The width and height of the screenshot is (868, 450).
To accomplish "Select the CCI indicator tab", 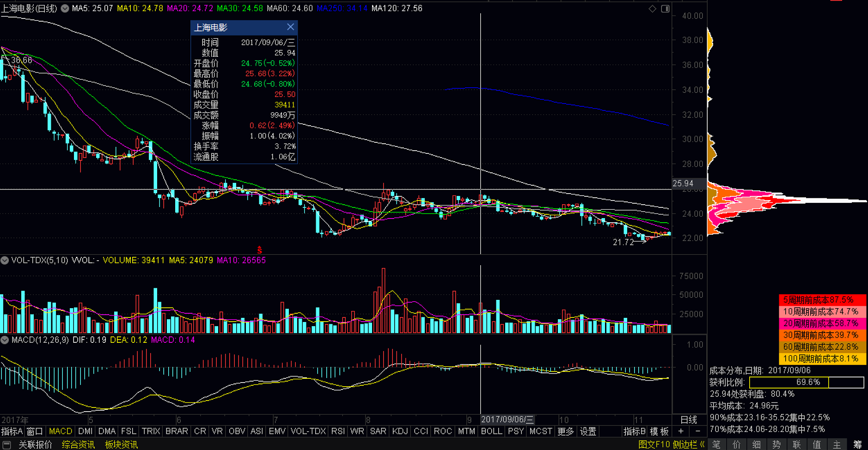I will coord(421,431).
